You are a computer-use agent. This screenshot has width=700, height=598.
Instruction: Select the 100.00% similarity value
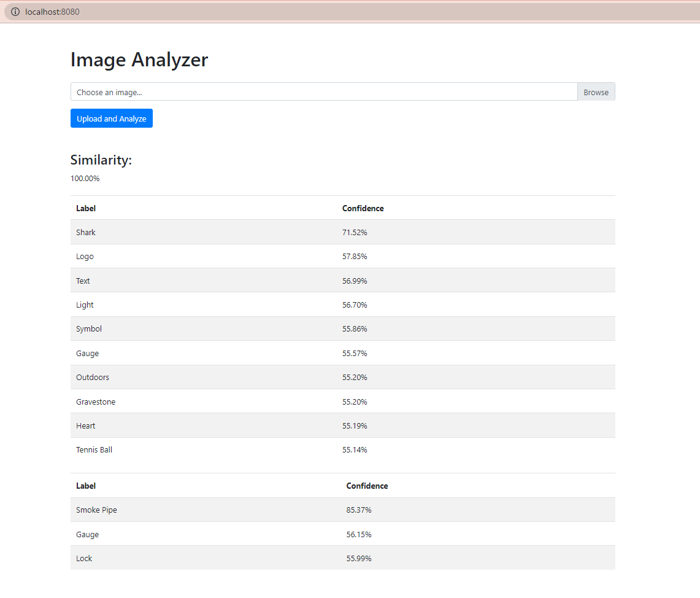pos(85,178)
